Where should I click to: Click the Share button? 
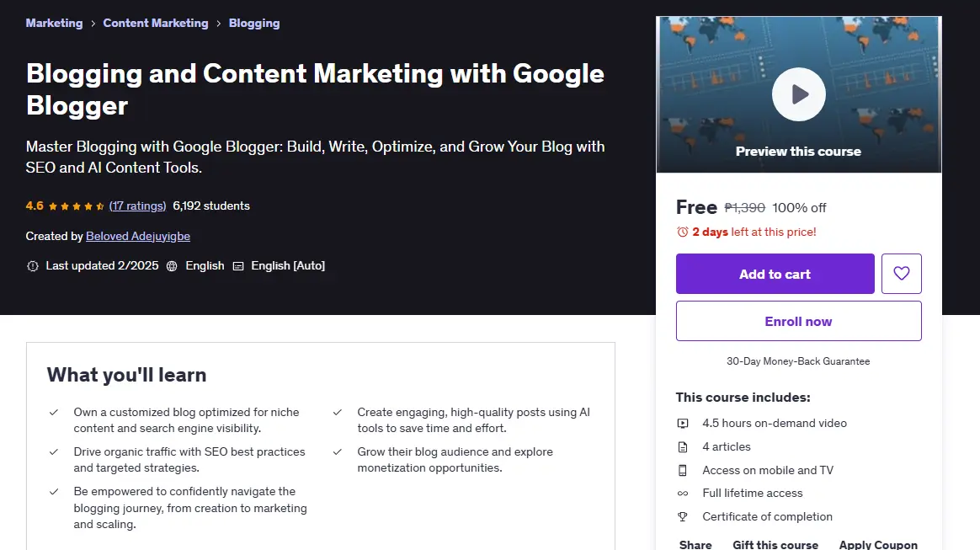(695, 544)
